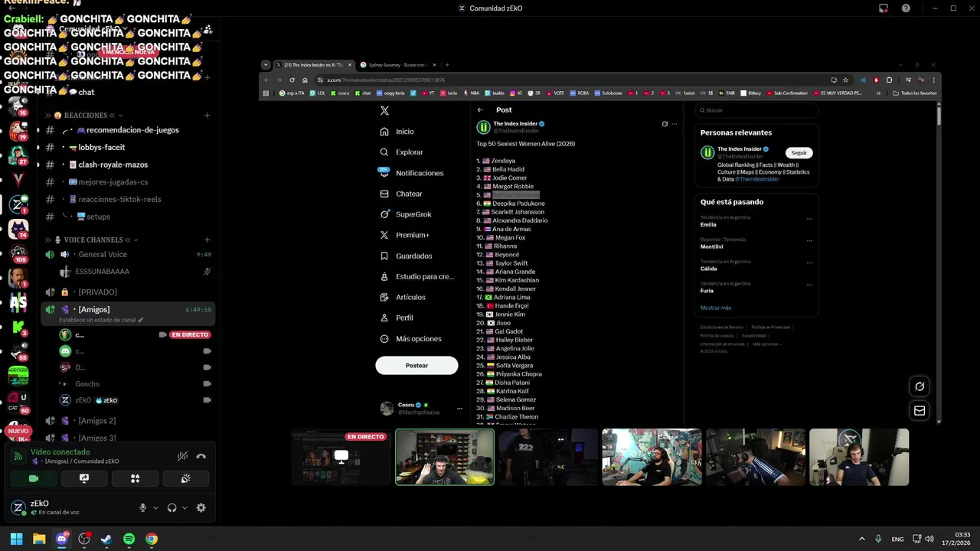The image size is (980, 551).
Task: Select [Amigos 2] voice channel
Action: point(128,420)
